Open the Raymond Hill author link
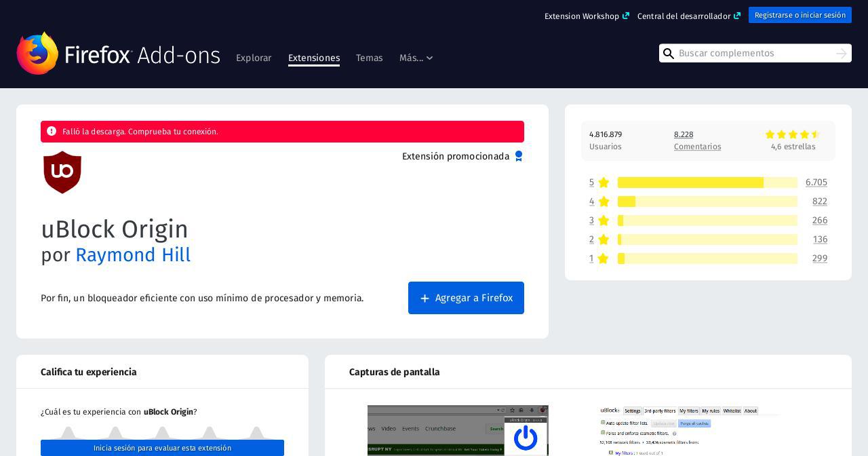Viewport: 868px width, 456px height. tap(133, 255)
